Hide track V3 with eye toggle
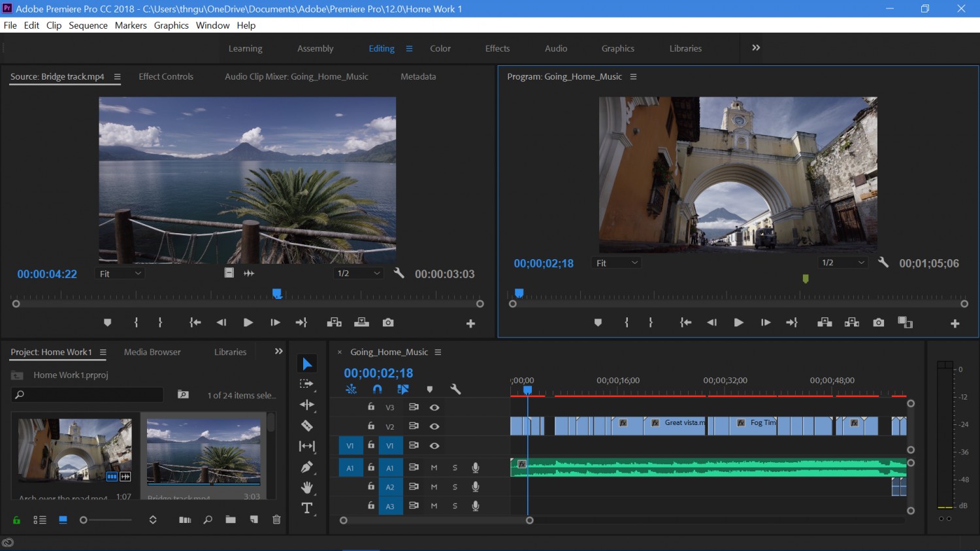The image size is (980, 551). click(434, 407)
